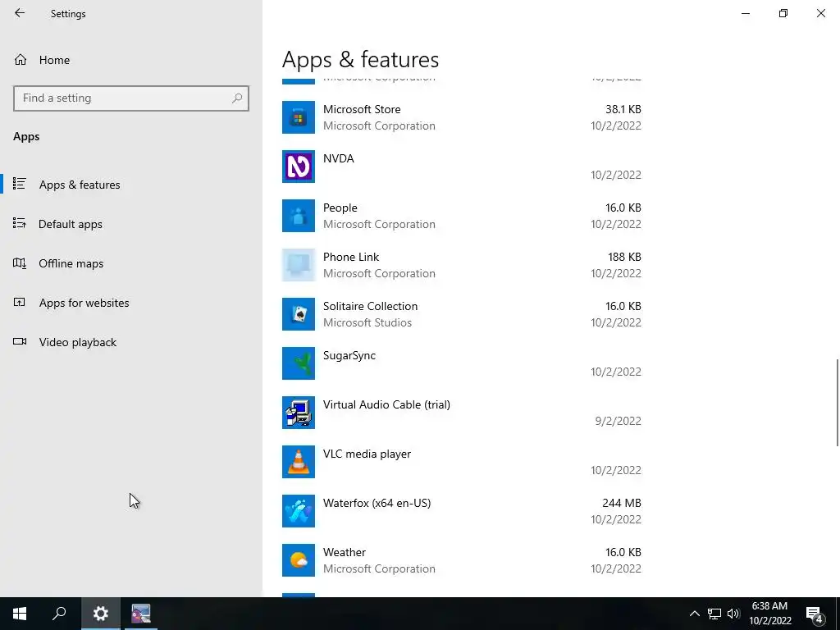Open the network status tray icon
840x630 pixels.
pos(714,614)
